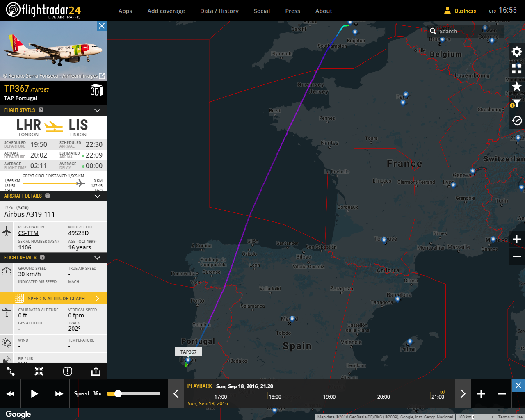The height and width of the screenshot is (420, 525).
Task: Open the Press menu item
Action: [x=293, y=11]
